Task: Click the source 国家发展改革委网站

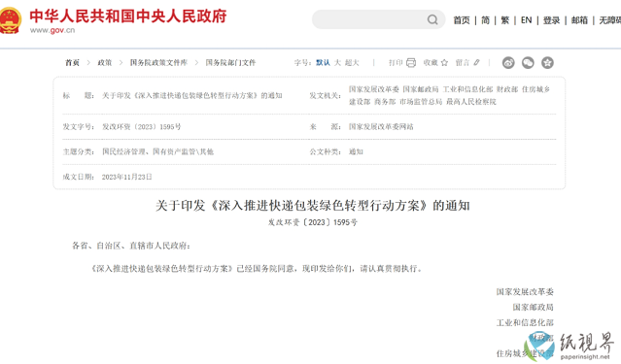Action: tap(381, 126)
